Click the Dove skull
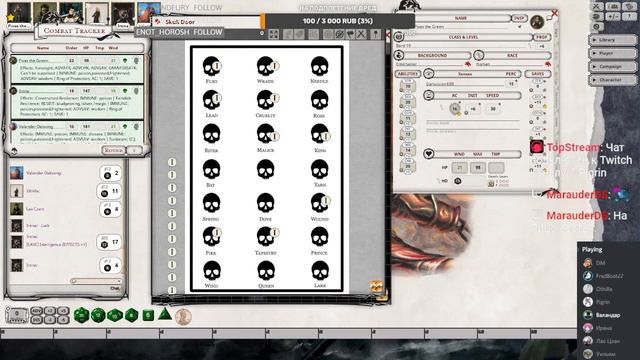 (x=266, y=203)
